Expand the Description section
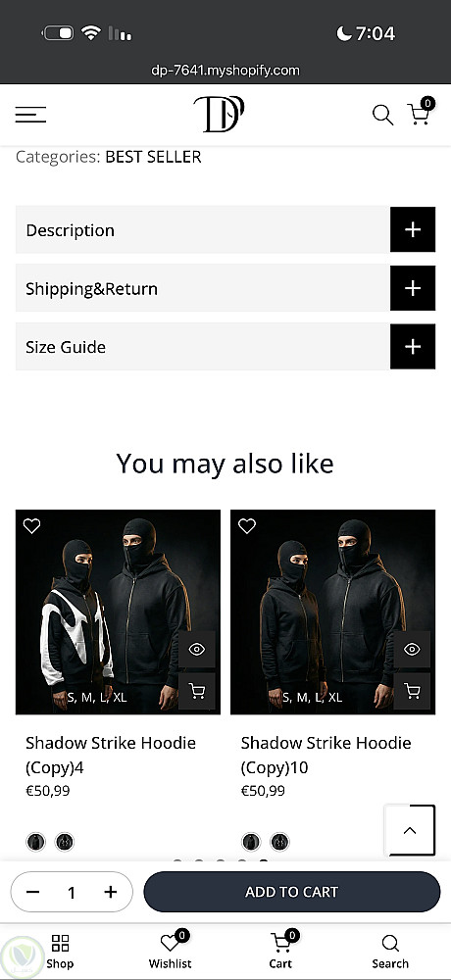The image size is (451, 980). coord(225,229)
